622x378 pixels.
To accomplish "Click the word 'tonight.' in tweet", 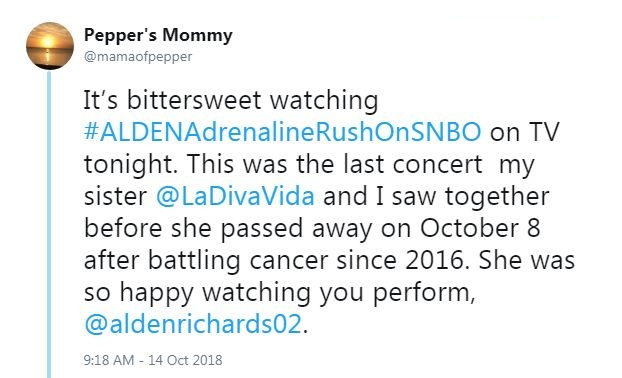I will [x=131, y=164].
